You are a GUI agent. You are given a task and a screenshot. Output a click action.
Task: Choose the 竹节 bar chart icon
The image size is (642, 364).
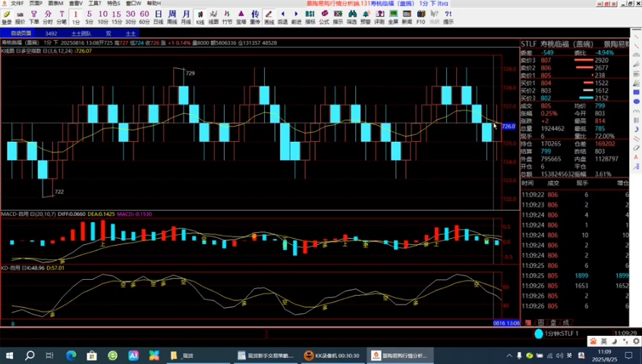click(227, 17)
